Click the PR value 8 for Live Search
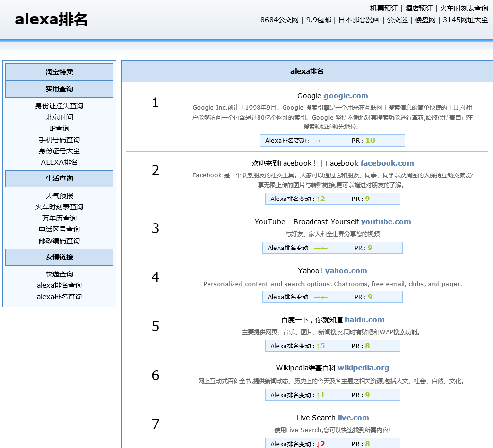 (x=367, y=444)
